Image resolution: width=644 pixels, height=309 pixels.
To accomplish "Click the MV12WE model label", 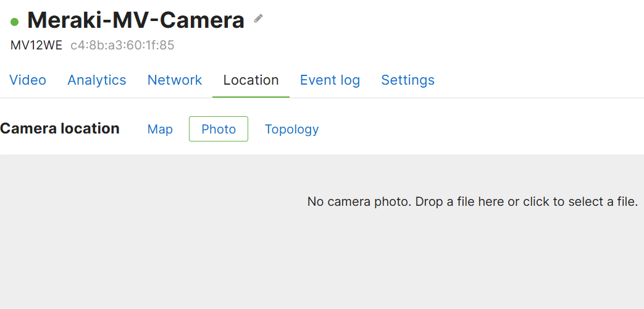I will click(36, 45).
